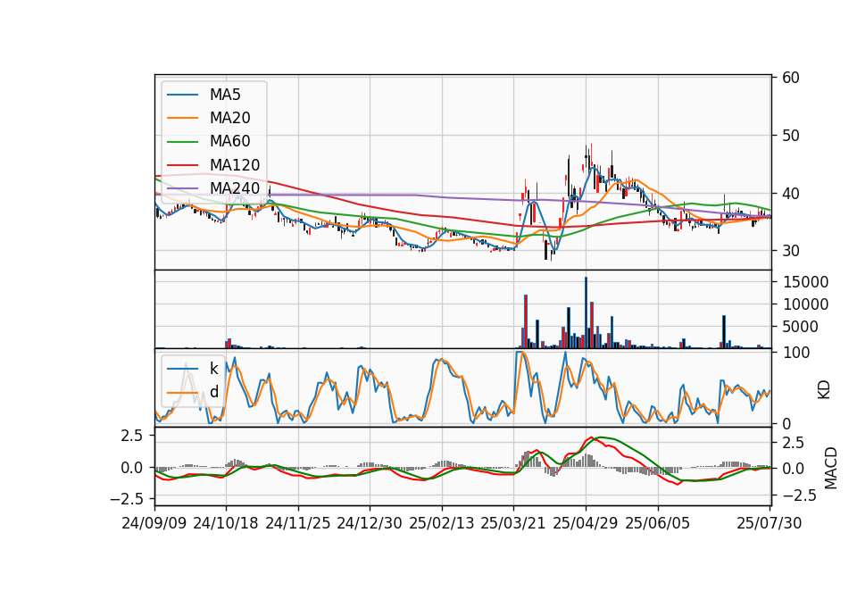857x616 pixels.
Task: Click the blue MA5 legend line
Action: coord(183,95)
